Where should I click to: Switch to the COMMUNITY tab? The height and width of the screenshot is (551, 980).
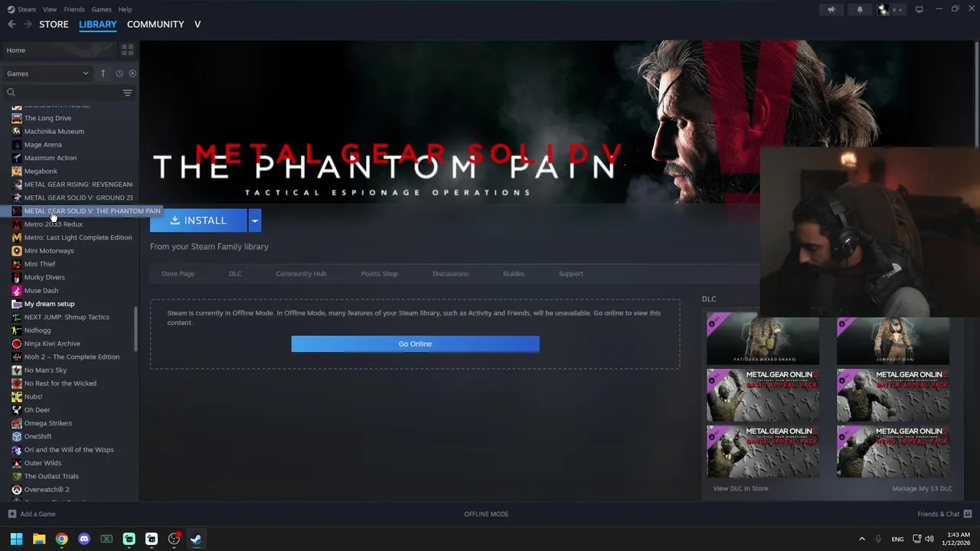click(155, 24)
